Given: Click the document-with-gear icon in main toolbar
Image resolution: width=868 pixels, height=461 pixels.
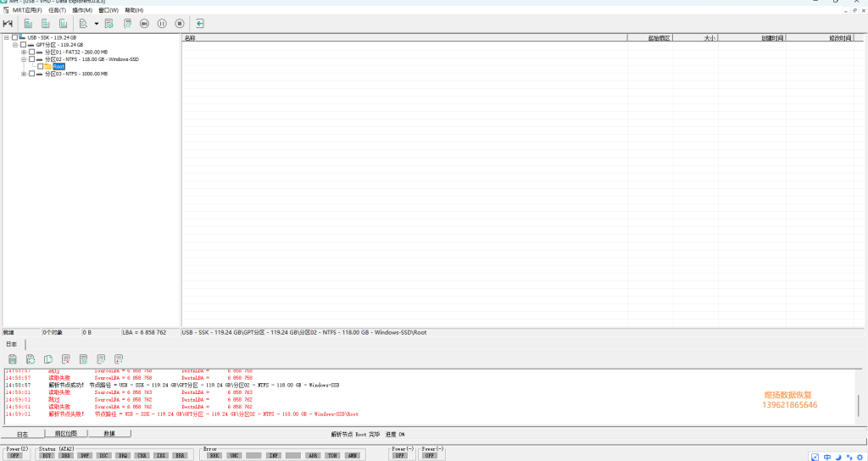Looking at the screenshot, I should [x=109, y=23].
